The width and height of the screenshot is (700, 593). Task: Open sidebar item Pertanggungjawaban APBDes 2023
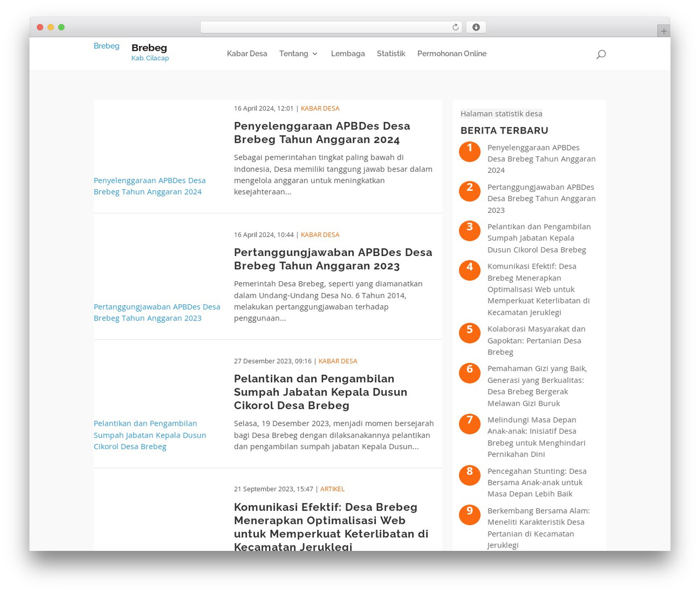[541, 198]
